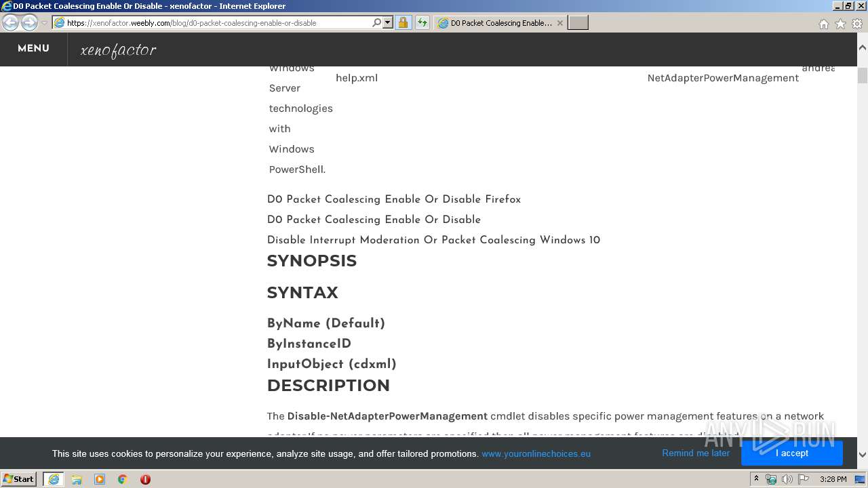Open a new blank tab
Viewport: 868px width, 488px height.
pyautogui.click(x=578, y=23)
